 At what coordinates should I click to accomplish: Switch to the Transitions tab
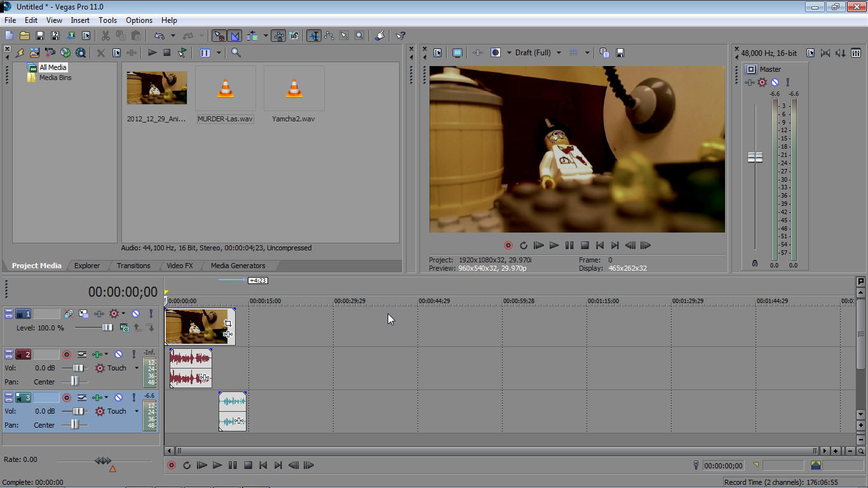coord(133,266)
